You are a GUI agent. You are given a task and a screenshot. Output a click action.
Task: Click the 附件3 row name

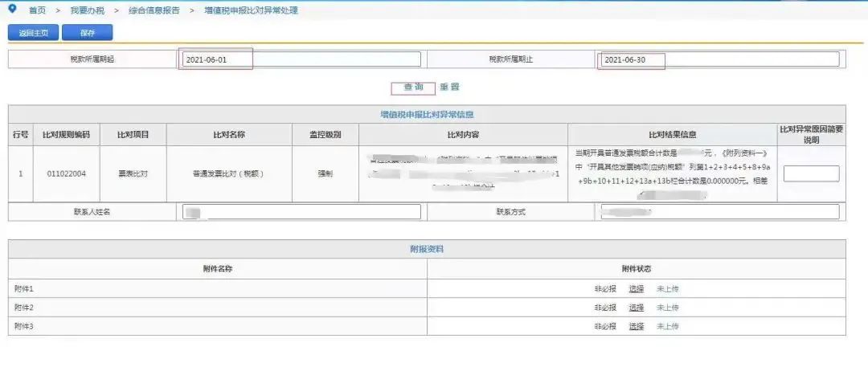click(24, 326)
